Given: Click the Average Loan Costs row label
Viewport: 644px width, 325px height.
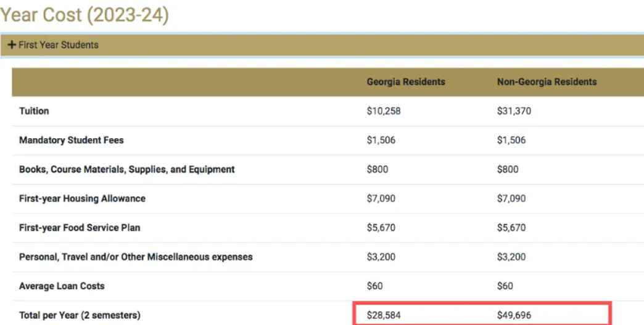Looking at the screenshot, I should pos(62,286).
